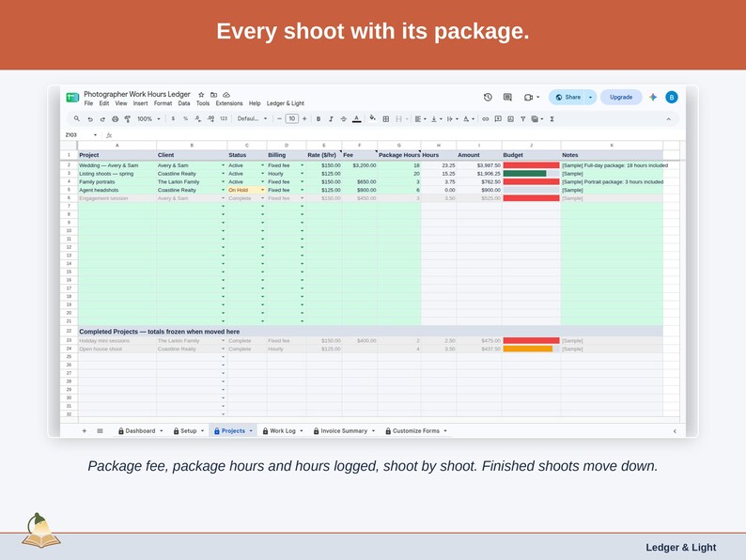Star the Photographer Work Hours Ledger document
Screen dimensions: 746x560
click(x=201, y=95)
